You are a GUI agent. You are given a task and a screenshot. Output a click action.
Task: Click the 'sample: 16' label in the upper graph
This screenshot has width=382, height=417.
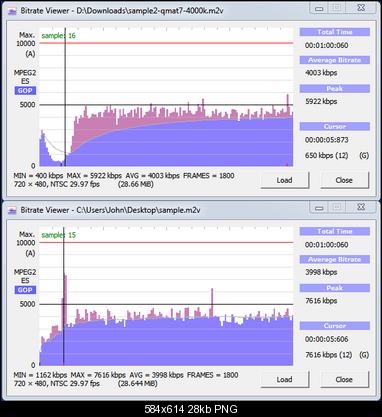click(58, 36)
